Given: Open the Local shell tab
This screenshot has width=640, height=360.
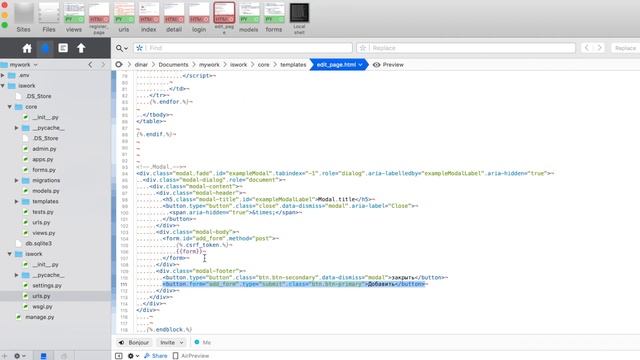Looking at the screenshot, I should (299, 18).
